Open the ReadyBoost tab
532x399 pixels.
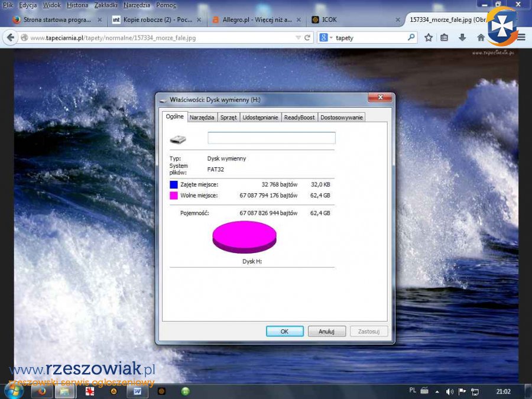299,118
